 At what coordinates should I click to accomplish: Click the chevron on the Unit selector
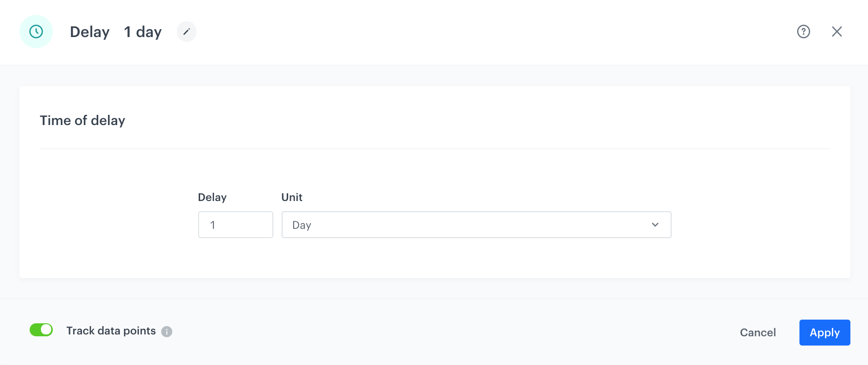[x=655, y=225]
